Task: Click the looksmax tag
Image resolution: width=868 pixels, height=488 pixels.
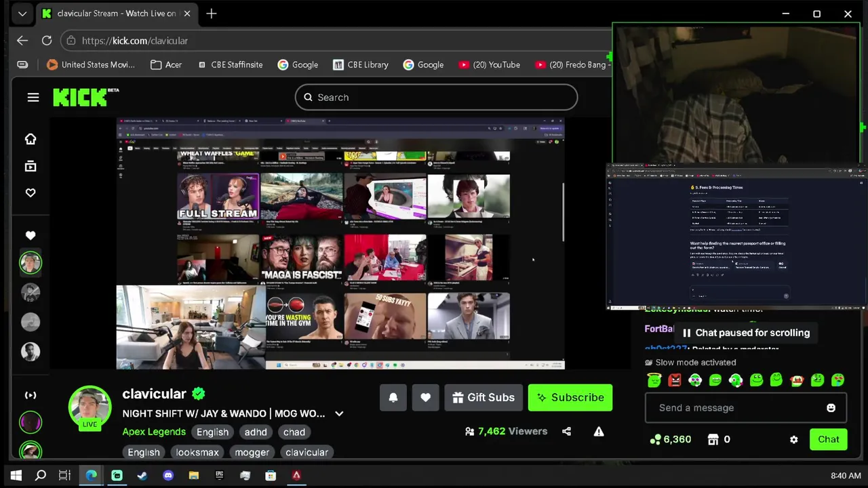Action: [197, 452]
